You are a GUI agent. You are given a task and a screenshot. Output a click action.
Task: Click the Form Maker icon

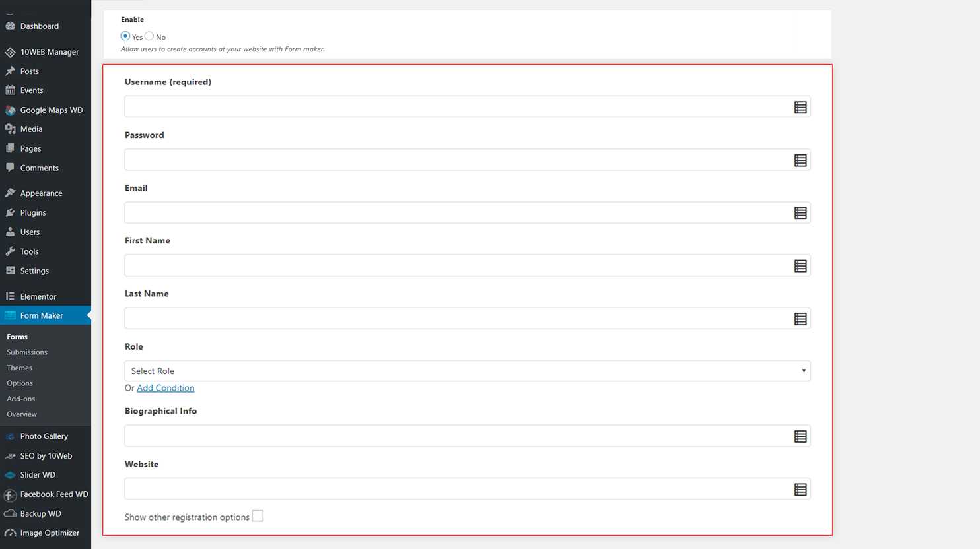point(10,315)
